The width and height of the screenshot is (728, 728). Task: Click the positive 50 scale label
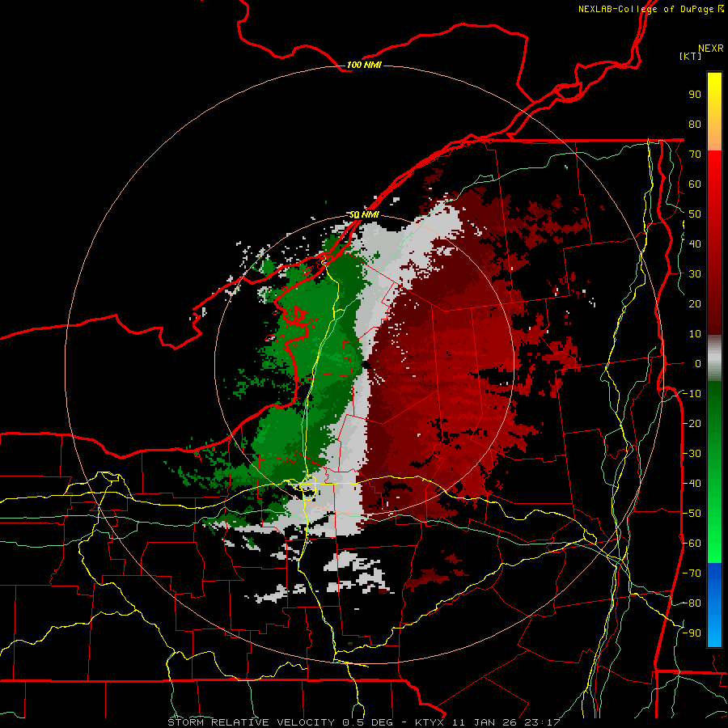(695, 214)
